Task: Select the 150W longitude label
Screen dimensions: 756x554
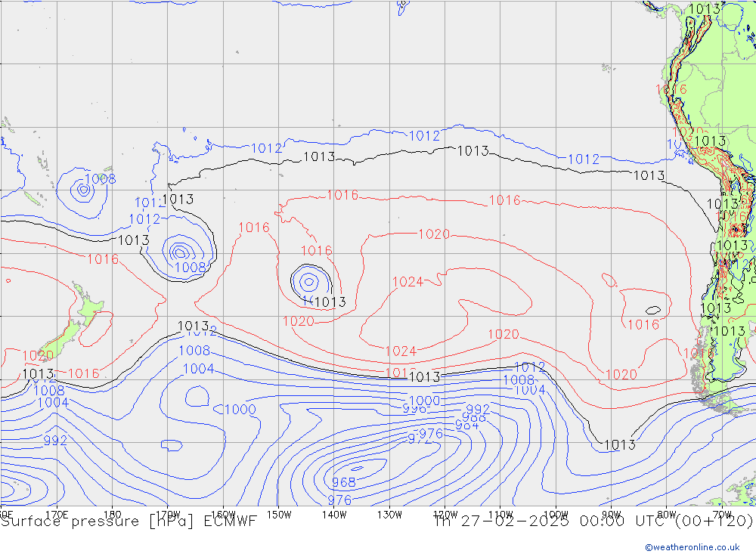Action: coord(279,515)
